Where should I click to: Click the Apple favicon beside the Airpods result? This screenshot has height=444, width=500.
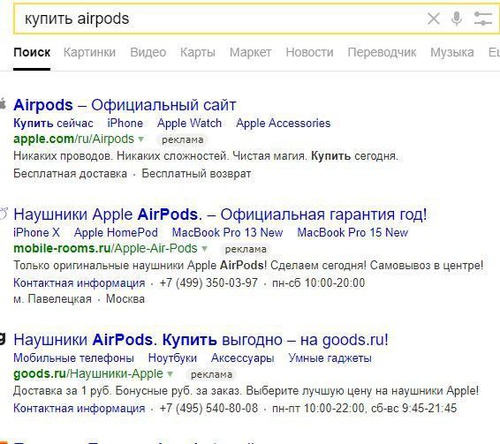(3, 104)
